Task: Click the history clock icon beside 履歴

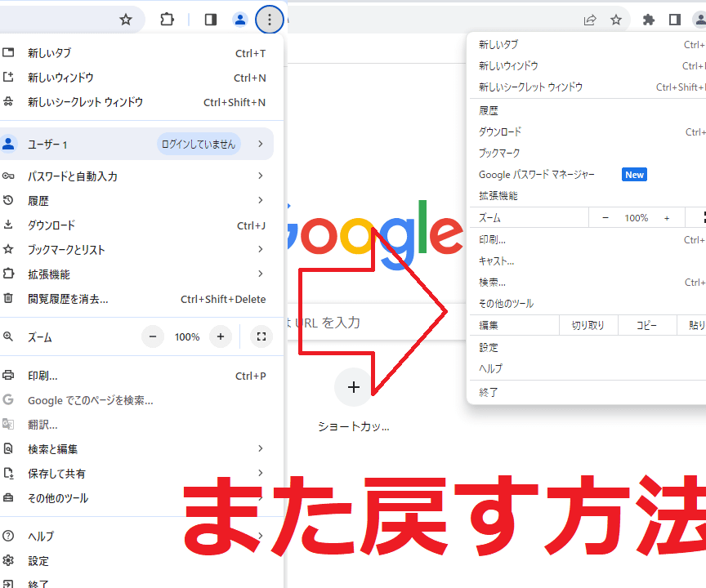Action: [x=8, y=200]
